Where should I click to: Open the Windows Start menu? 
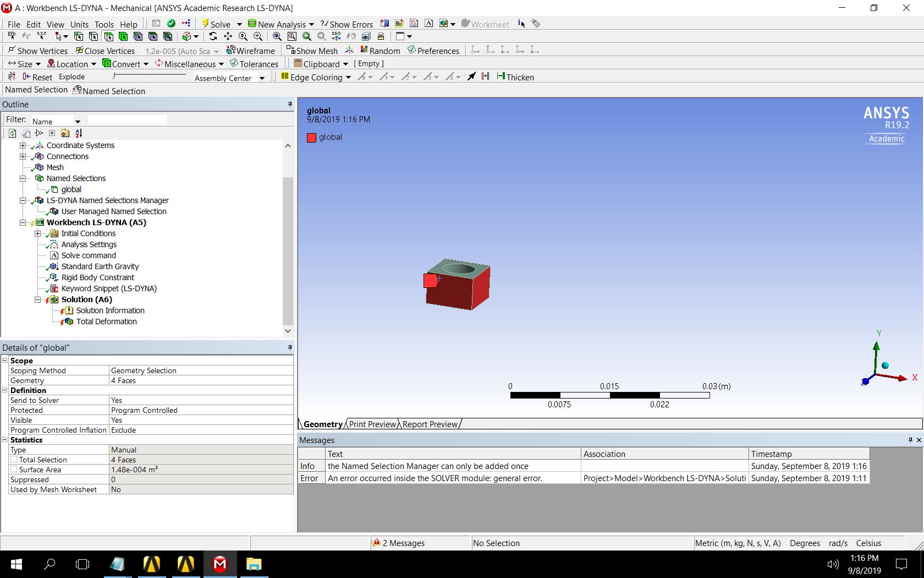pyautogui.click(x=16, y=564)
